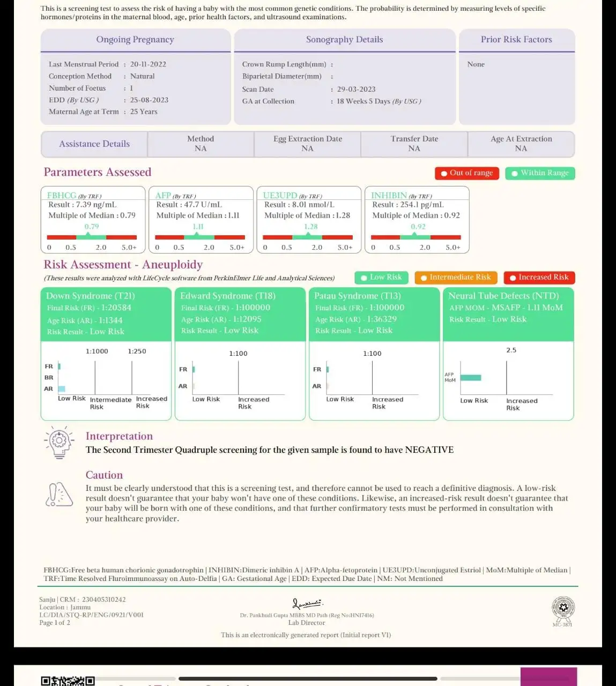Click the Neural Tube Defects (NTD) card heading
616x686 pixels.
coord(503,296)
